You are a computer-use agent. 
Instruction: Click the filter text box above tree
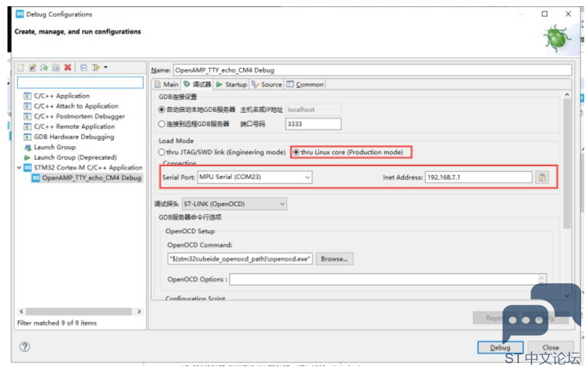tap(80, 83)
